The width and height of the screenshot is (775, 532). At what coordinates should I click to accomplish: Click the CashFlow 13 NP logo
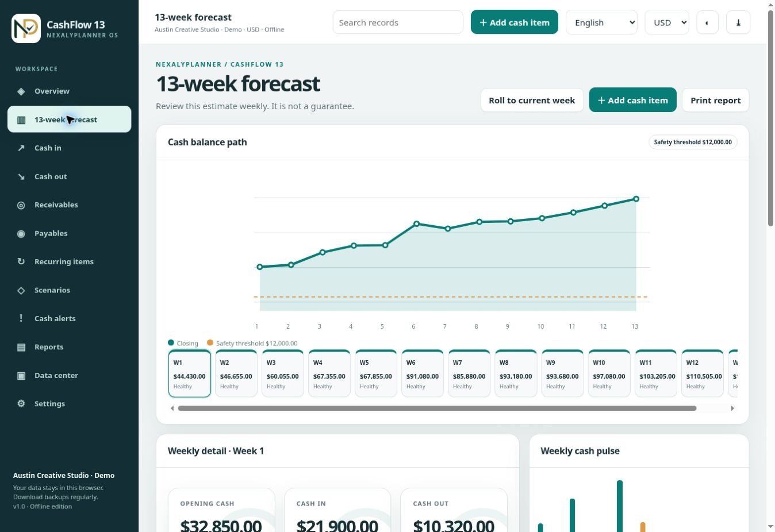[26, 28]
